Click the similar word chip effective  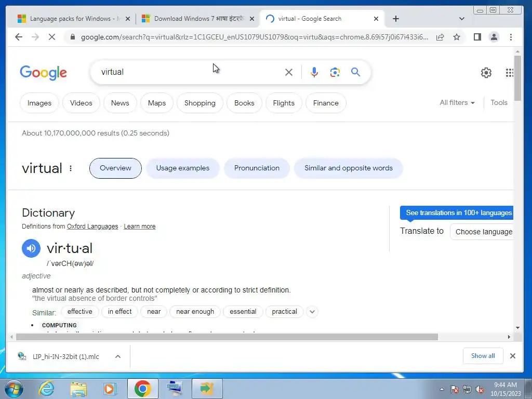79,312
